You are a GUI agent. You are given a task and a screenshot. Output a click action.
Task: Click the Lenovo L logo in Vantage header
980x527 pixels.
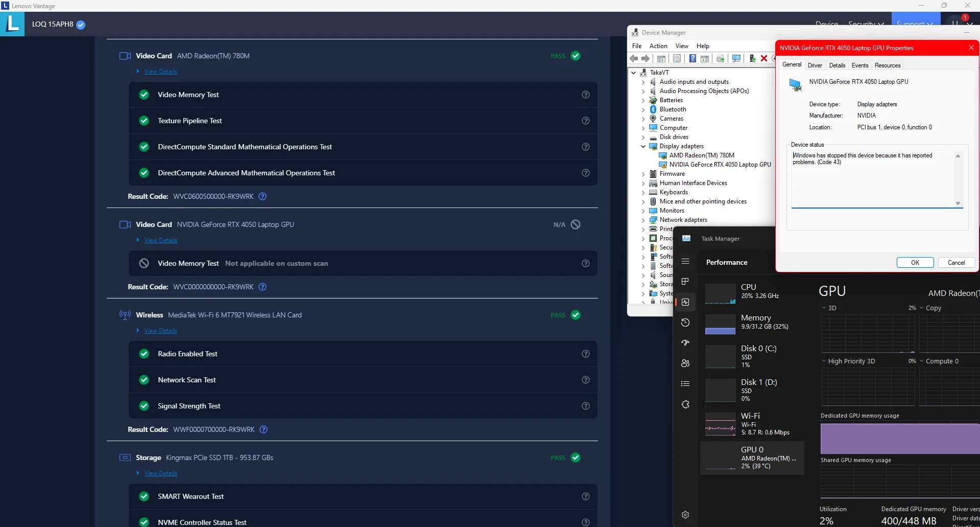click(12, 24)
